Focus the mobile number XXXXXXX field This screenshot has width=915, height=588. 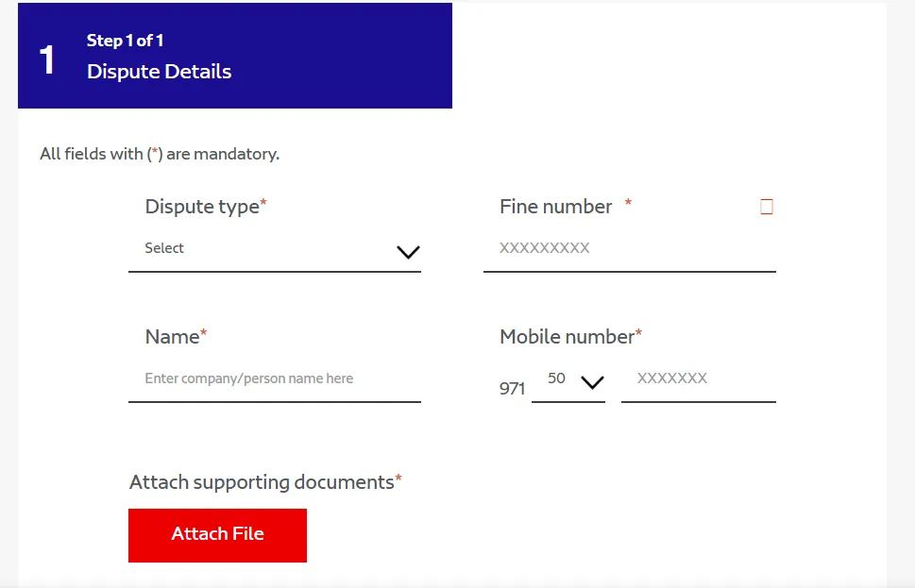[697, 379]
